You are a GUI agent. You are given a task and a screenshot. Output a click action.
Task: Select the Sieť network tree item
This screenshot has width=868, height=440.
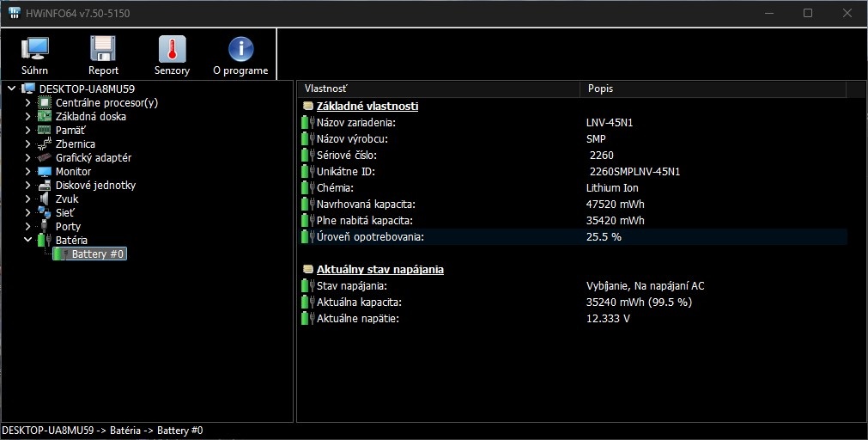pyautogui.click(x=66, y=213)
